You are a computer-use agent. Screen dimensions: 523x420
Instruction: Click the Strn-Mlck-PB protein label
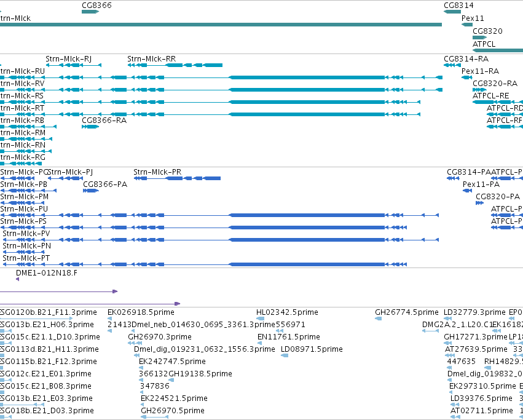click(x=24, y=184)
